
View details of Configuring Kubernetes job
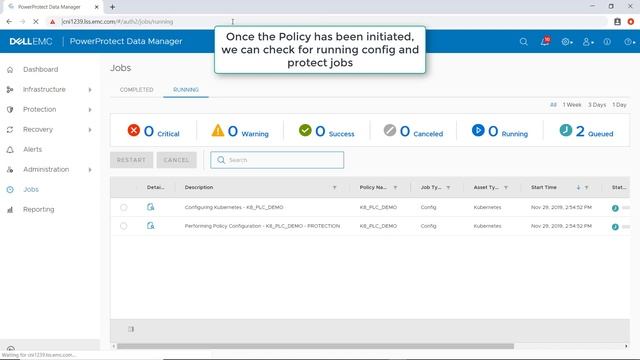click(151, 207)
